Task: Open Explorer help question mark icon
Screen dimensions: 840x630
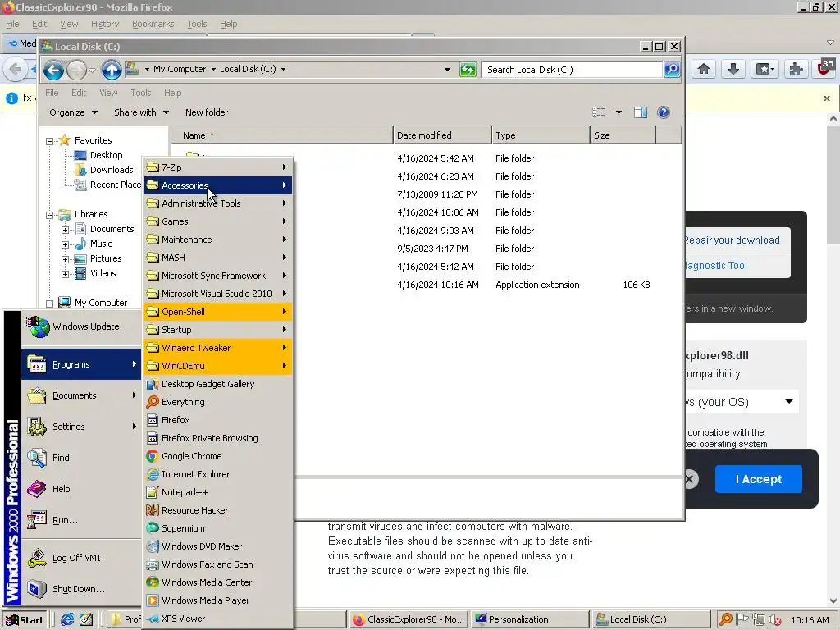Action: click(x=663, y=112)
